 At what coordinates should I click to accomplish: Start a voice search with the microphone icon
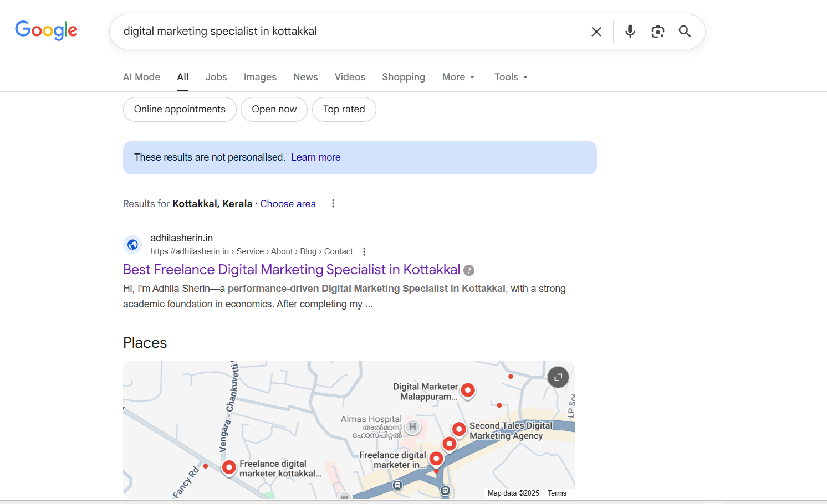[630, 32]
